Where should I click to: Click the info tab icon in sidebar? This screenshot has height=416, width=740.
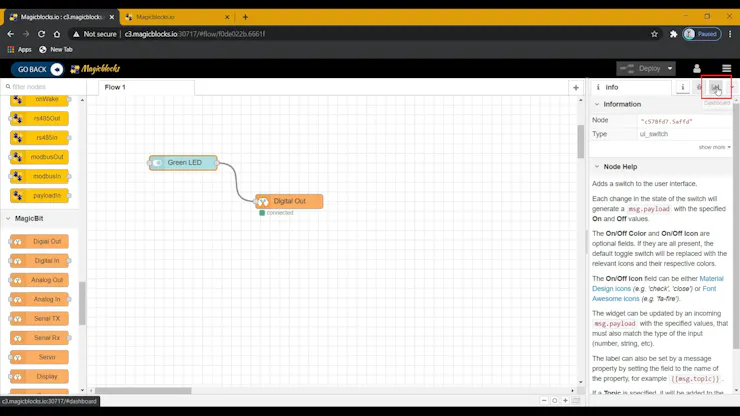click(x=682, y=87)
